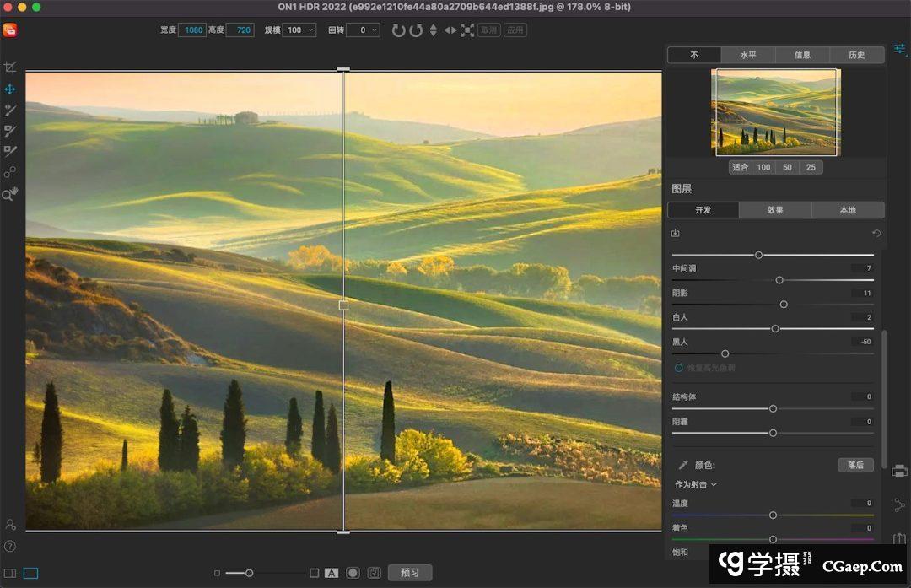Open the 规模 scale dropdown
The width and height of the screenshot is (911, 588).
pos(299,30)
